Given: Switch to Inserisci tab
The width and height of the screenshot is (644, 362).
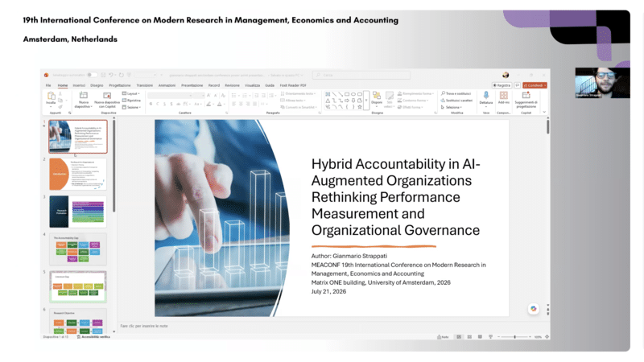Looking at the screenshot, I should 79,85.
